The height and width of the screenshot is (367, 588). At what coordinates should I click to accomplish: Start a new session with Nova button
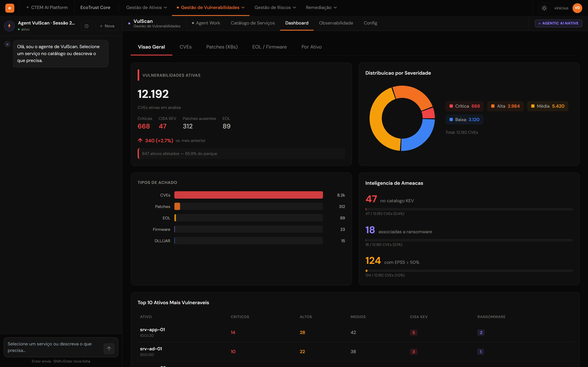107,26
